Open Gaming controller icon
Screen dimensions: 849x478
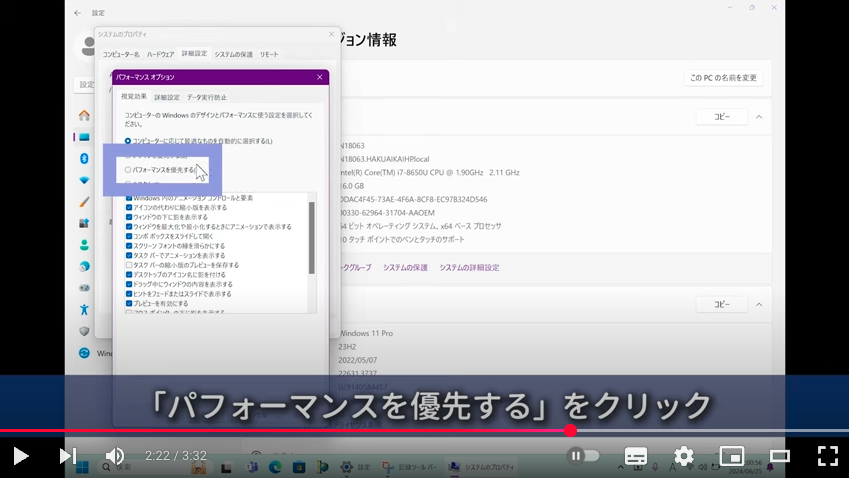(84, 288)
